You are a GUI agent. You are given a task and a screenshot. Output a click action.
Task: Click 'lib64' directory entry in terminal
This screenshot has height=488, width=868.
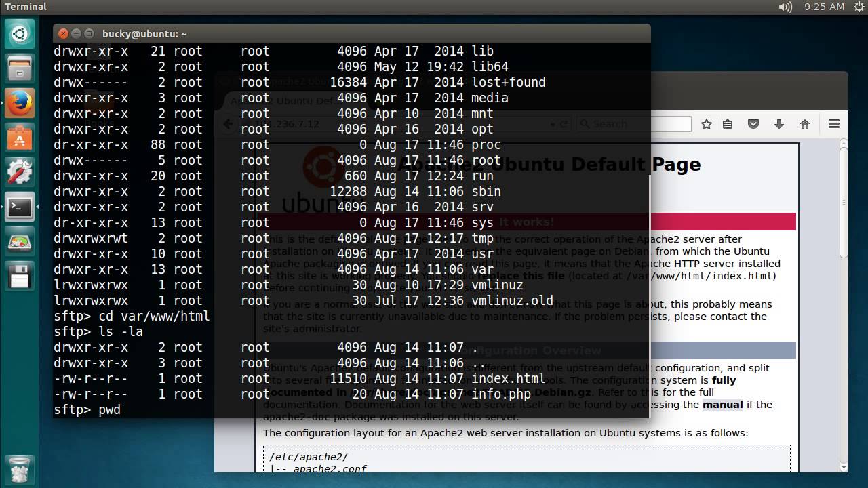[490, 66]
